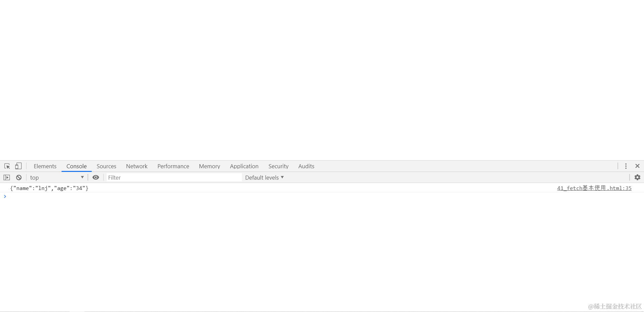This screenshot has width=644, height=312.
Task: Toggle the device toolbar icon
Action: [x=18, y=166]
